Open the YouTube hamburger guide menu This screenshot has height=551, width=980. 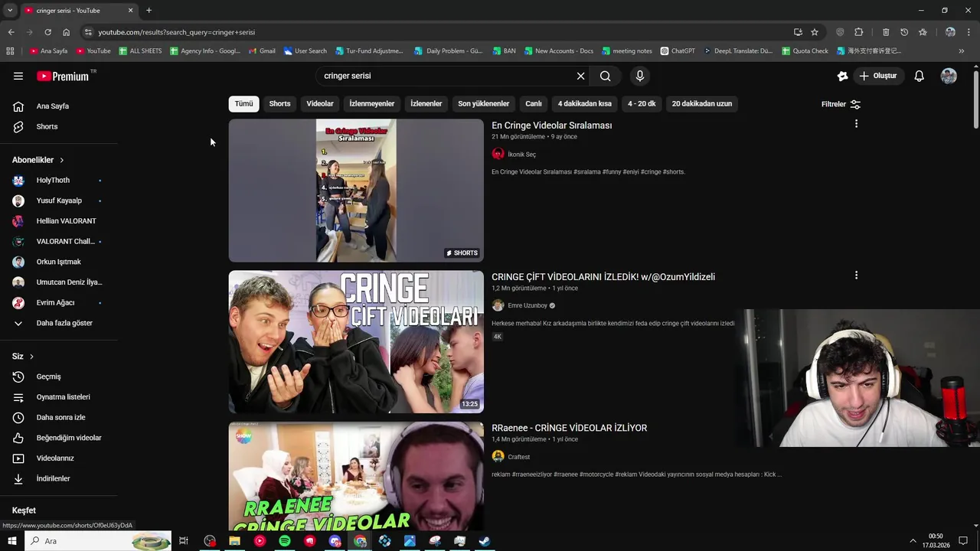coord(18,76)
